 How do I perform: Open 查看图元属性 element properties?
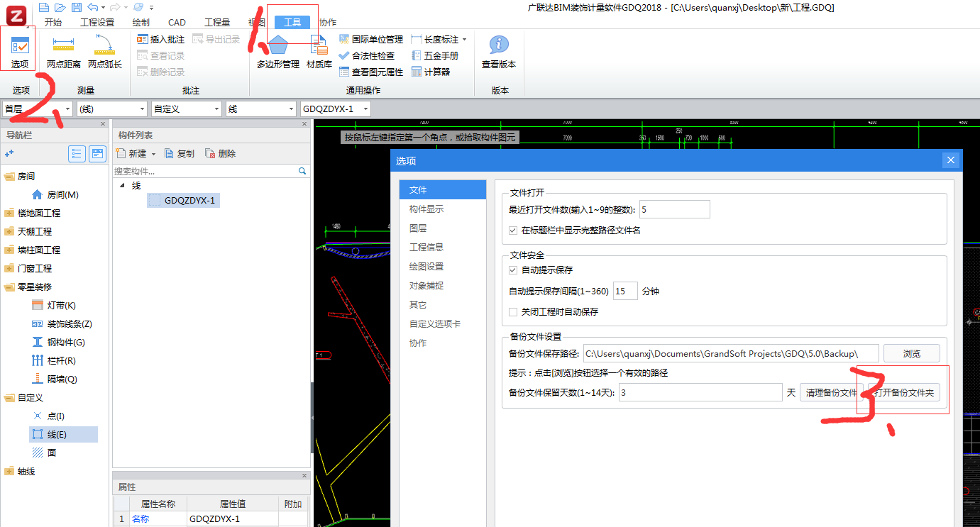click(x=371, y=72)
